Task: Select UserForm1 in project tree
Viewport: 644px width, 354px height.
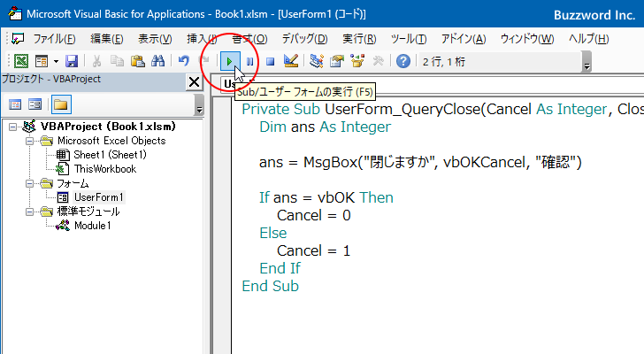Action: [98, 197]
